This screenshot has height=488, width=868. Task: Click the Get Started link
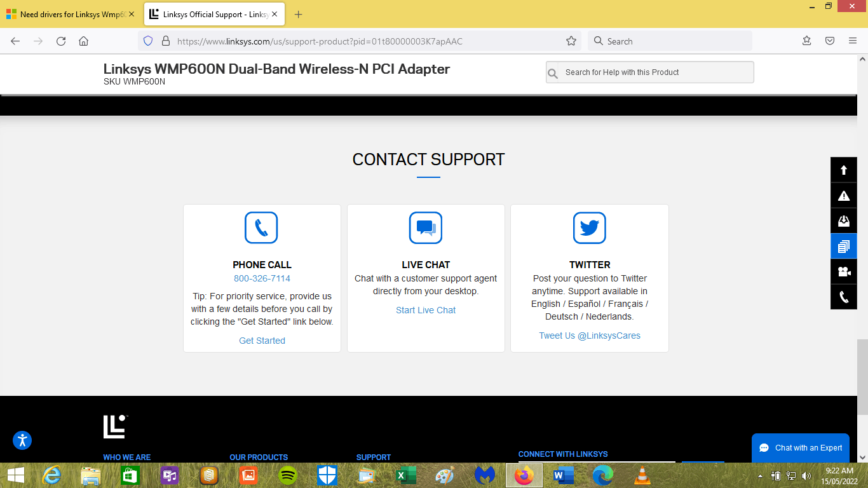click(x=262, y=341)
